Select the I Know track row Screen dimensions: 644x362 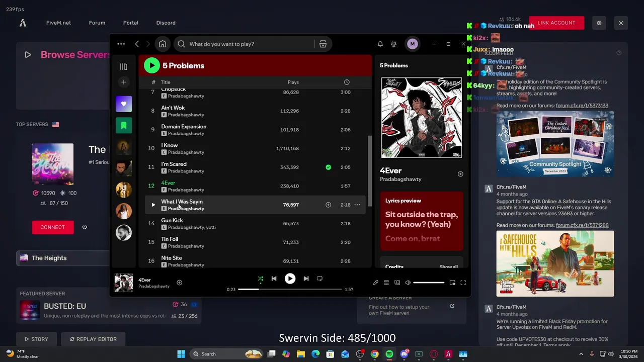click(255, 148)
